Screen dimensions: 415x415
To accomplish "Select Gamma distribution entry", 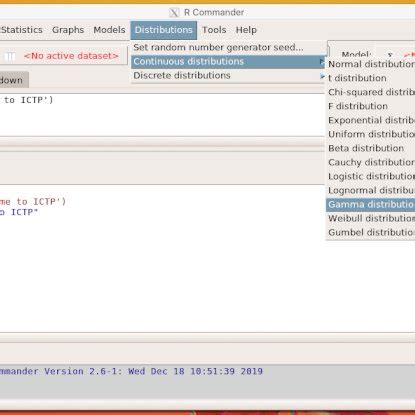I will click(x=371, y=204).
